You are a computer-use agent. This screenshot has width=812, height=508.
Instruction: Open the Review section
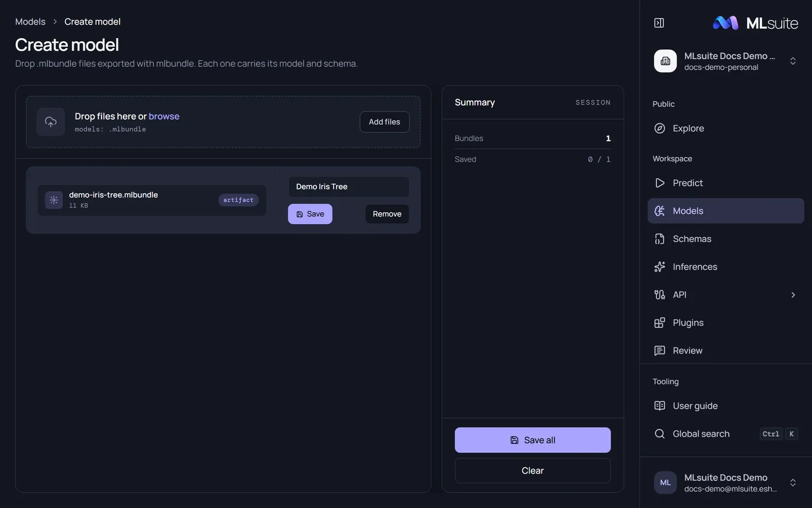pyautogui.click(x=725, y=350)
